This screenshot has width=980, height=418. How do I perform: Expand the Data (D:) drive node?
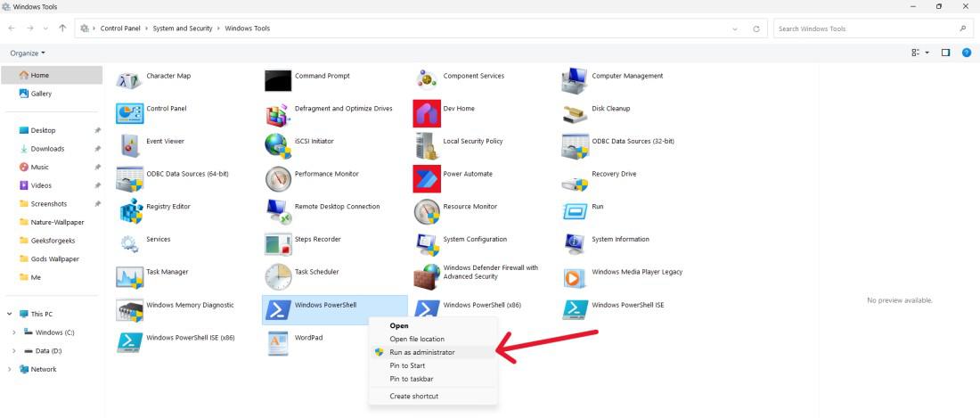click(13, 351)
